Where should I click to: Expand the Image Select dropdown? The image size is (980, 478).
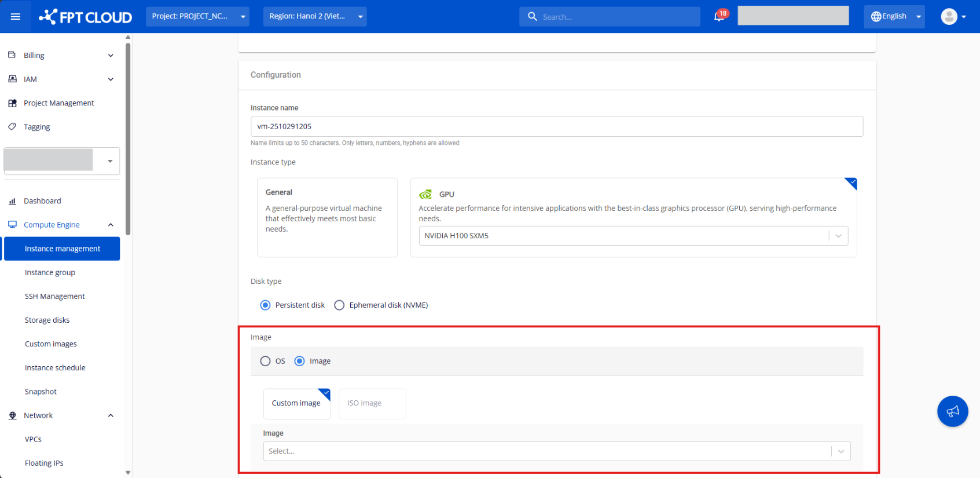point(556,451)
